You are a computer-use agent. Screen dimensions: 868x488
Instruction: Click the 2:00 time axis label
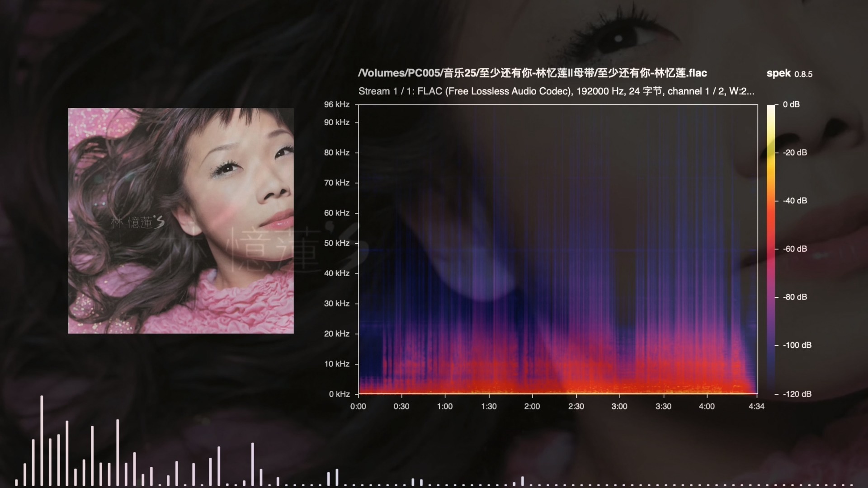[x=532, y=407]
